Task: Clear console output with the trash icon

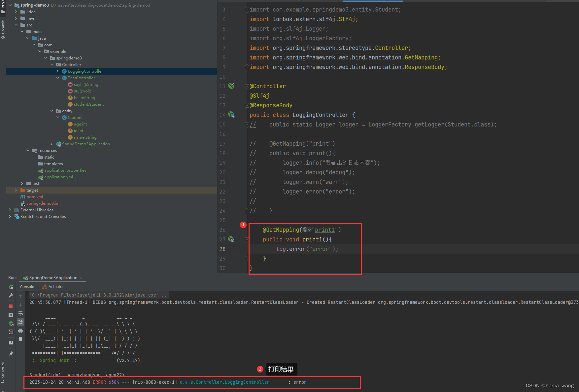Action: click(x=20, y=339)
